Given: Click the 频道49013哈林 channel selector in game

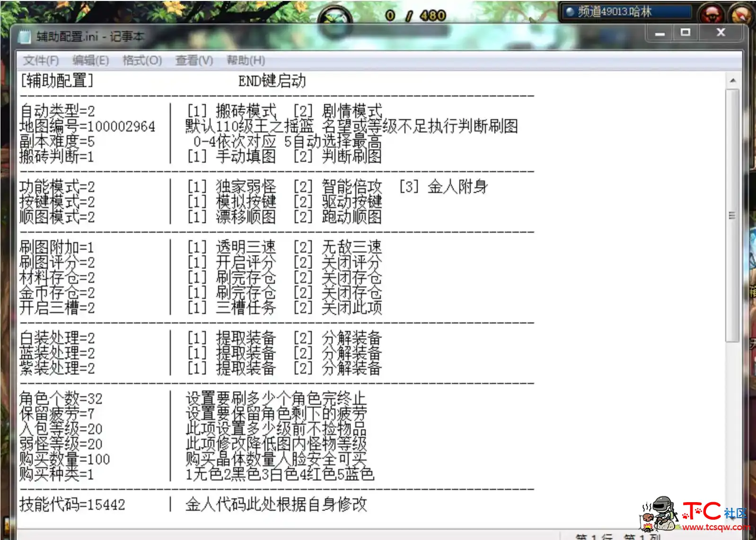Looking at the screenshot, I should pyautogui.click(x=627, y=12).
